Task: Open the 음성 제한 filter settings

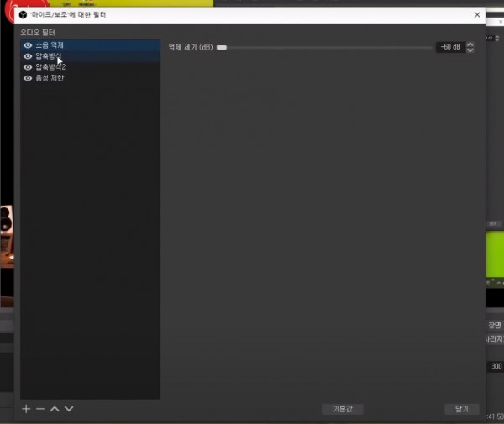Action: point(50,78)
